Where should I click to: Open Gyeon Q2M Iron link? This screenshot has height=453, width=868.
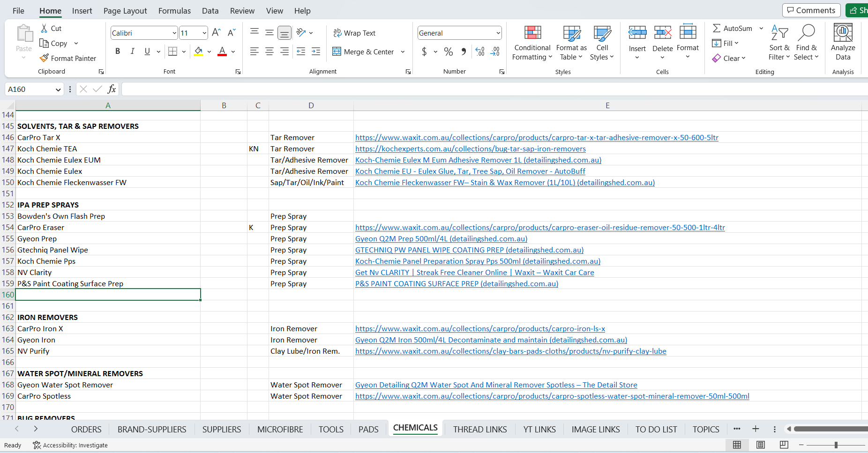[x=491, y=340]
